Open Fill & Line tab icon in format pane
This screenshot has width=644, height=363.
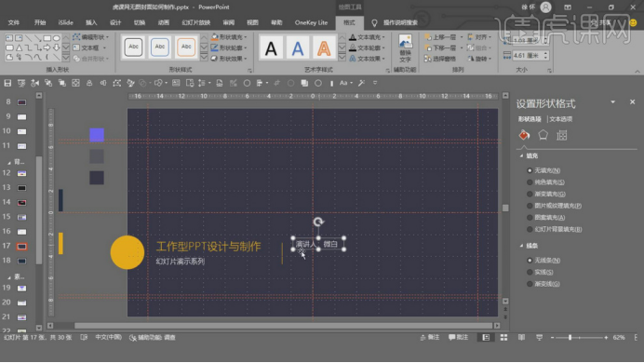point(524,135)
